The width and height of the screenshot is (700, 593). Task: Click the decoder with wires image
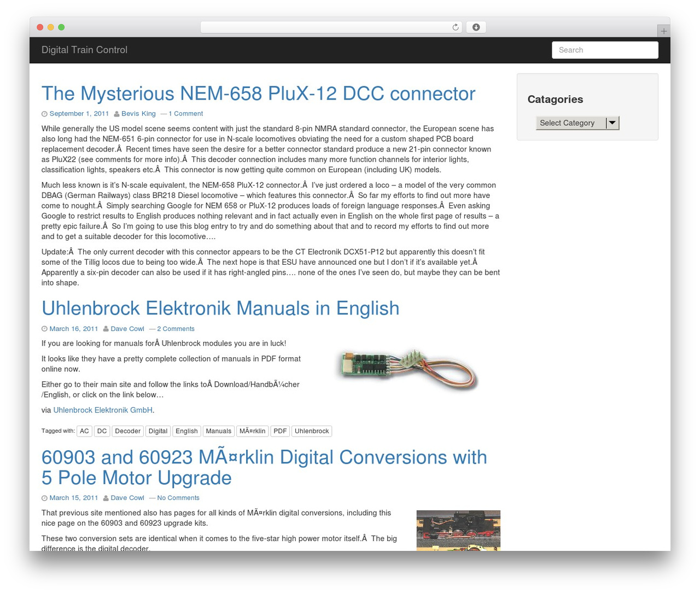[408, 370]
